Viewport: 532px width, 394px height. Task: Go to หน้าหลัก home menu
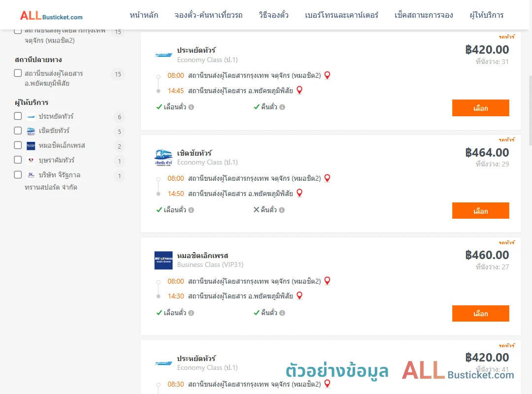[x=144, y=15]
